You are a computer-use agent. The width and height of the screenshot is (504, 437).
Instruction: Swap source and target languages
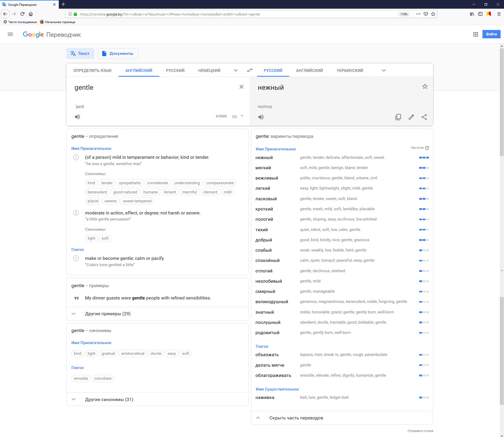click(x=250, y=70)
